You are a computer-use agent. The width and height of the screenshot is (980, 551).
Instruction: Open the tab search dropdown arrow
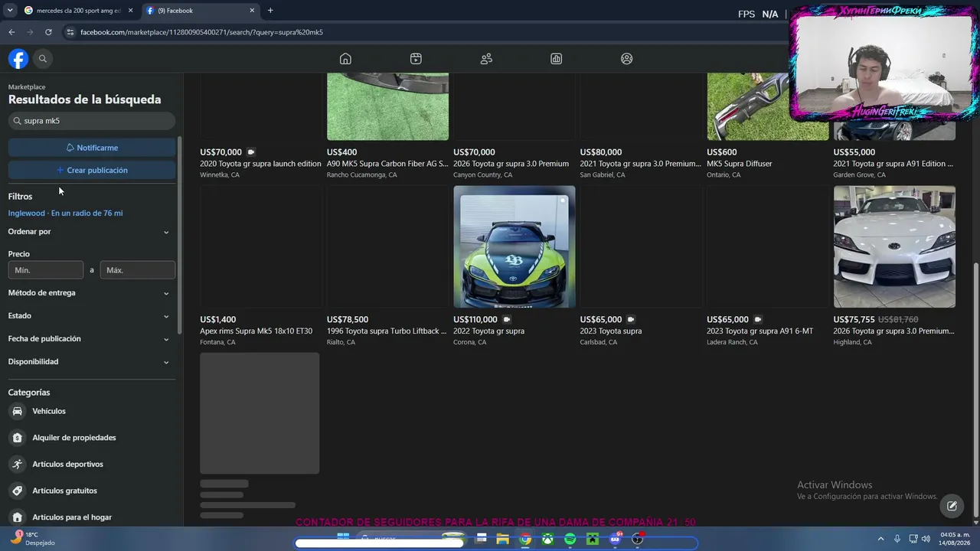[9, 11]
